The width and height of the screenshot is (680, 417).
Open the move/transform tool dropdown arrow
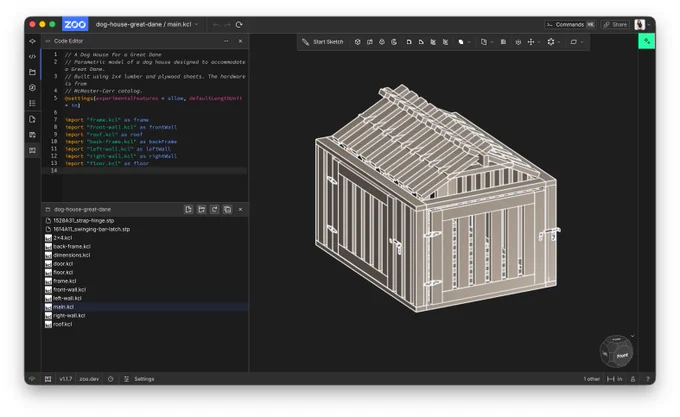(x=539, y=42)
